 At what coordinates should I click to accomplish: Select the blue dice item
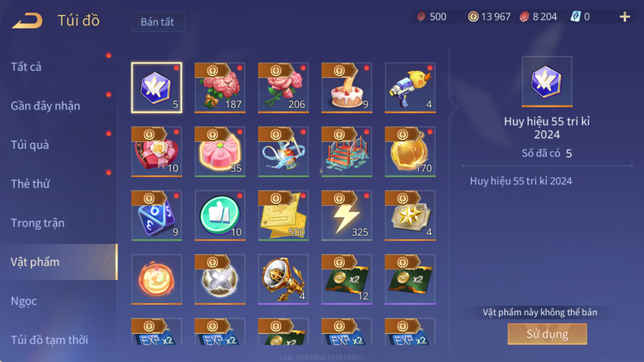[156, 215]
